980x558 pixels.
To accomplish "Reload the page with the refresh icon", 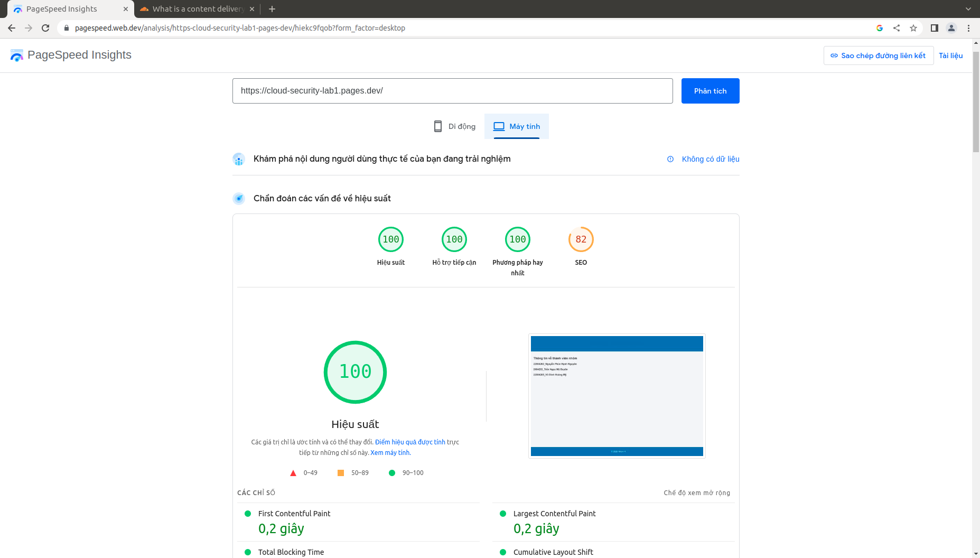I will 45,28.
